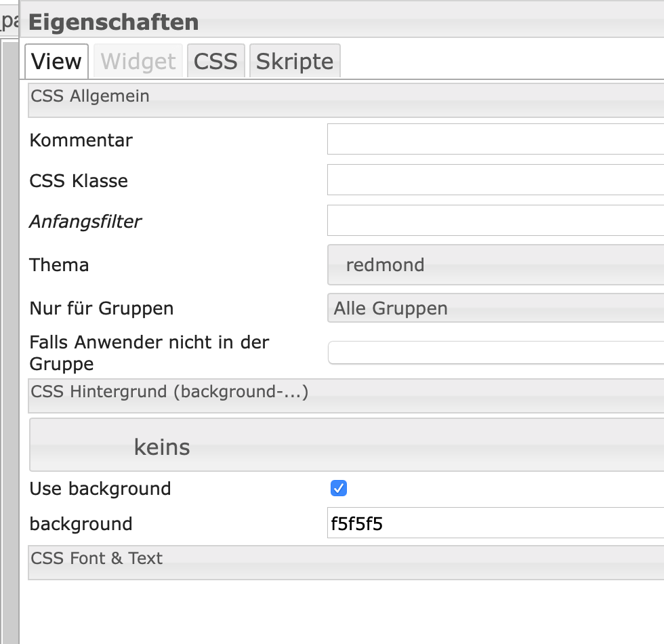Viewport: 664px width, 644px height.
Task: Click into the Kommentar text field
Action: pyautogui.click(x=495, y=140)
